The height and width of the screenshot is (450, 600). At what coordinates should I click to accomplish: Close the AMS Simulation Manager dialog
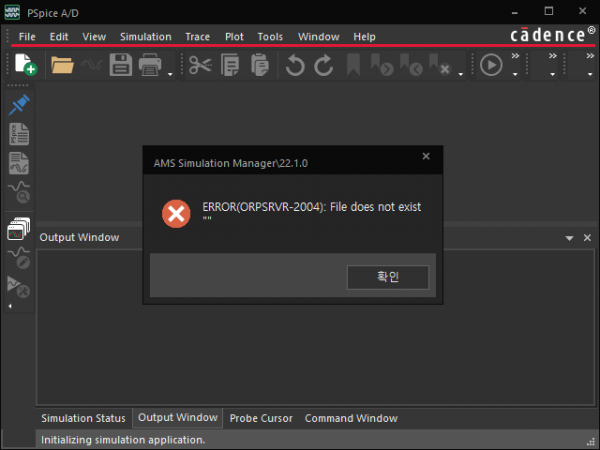(426, 156)
